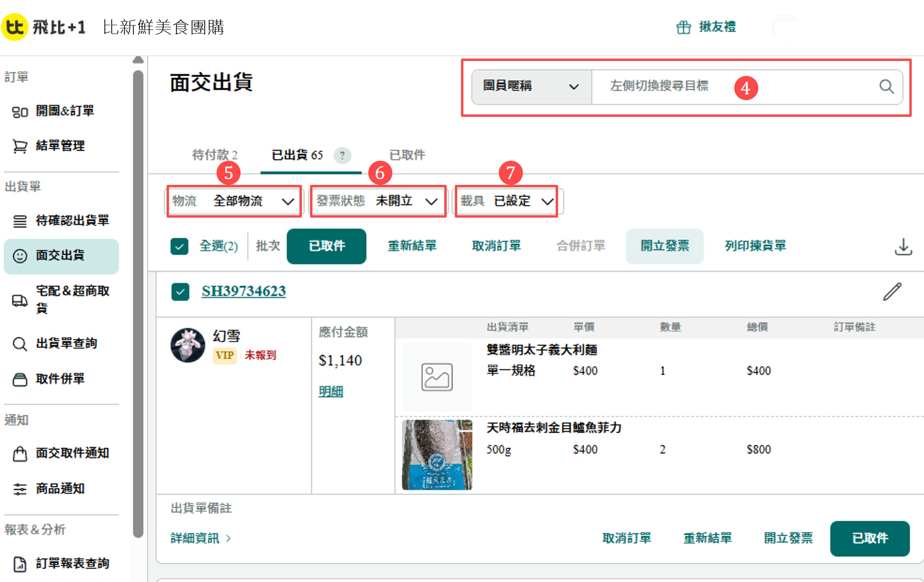Open 面交取件通知 in the sidebar
924x582 pixels.
point(72,453)
